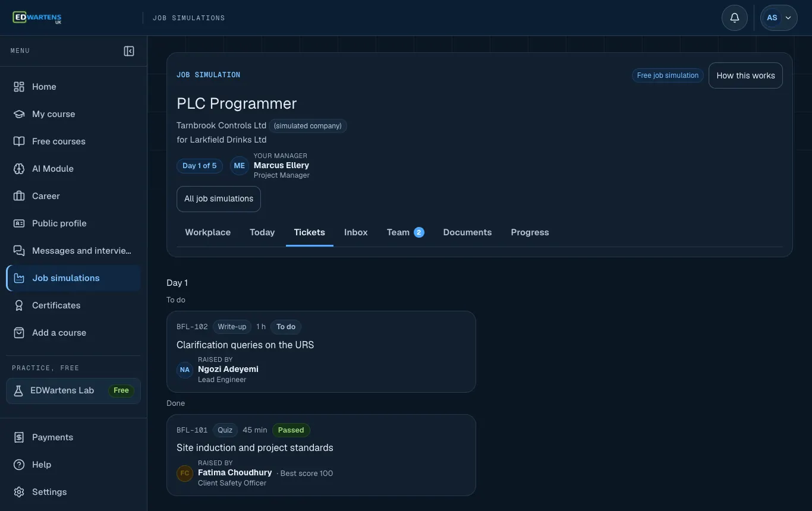Click the Best score 100 text
The image size is (812, 511).
point(306,474)
